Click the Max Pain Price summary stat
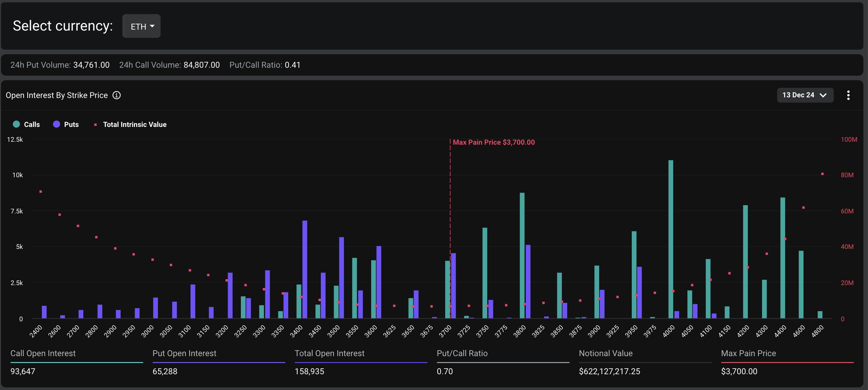 click(x=748, y=353)
